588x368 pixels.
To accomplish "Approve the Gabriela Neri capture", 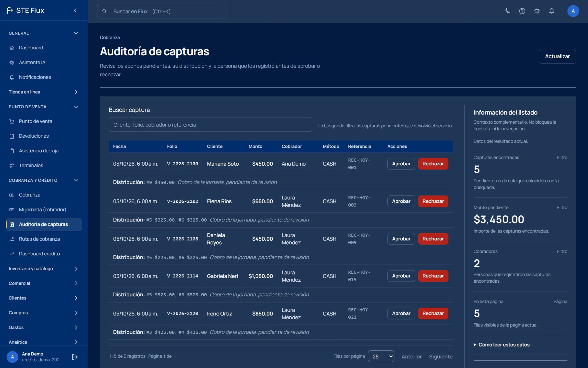I will coord(401,276).
